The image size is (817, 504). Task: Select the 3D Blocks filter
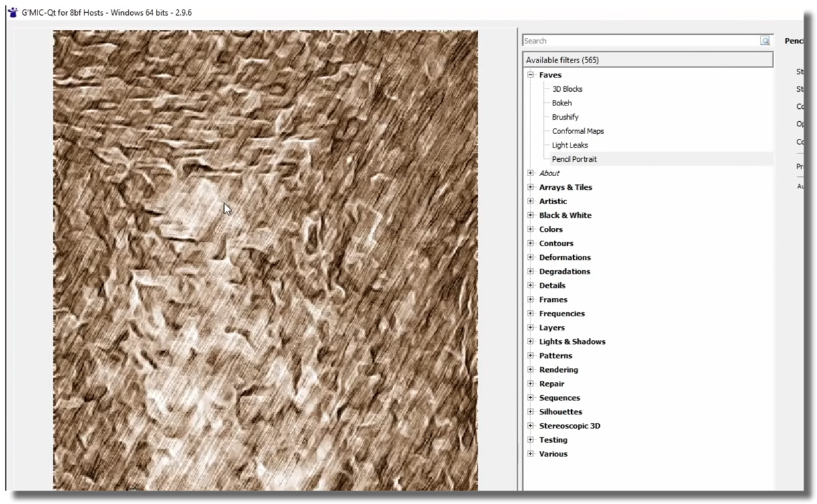pos(567,89)
